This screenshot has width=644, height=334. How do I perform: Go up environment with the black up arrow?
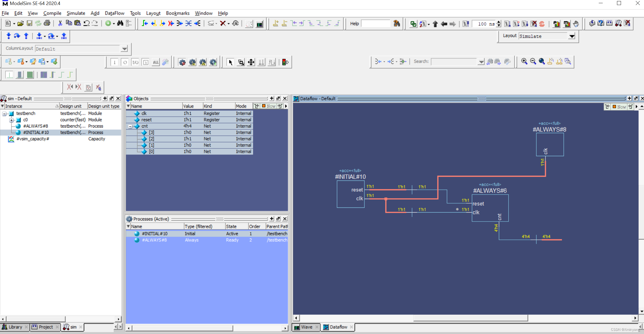coord(435,24)
